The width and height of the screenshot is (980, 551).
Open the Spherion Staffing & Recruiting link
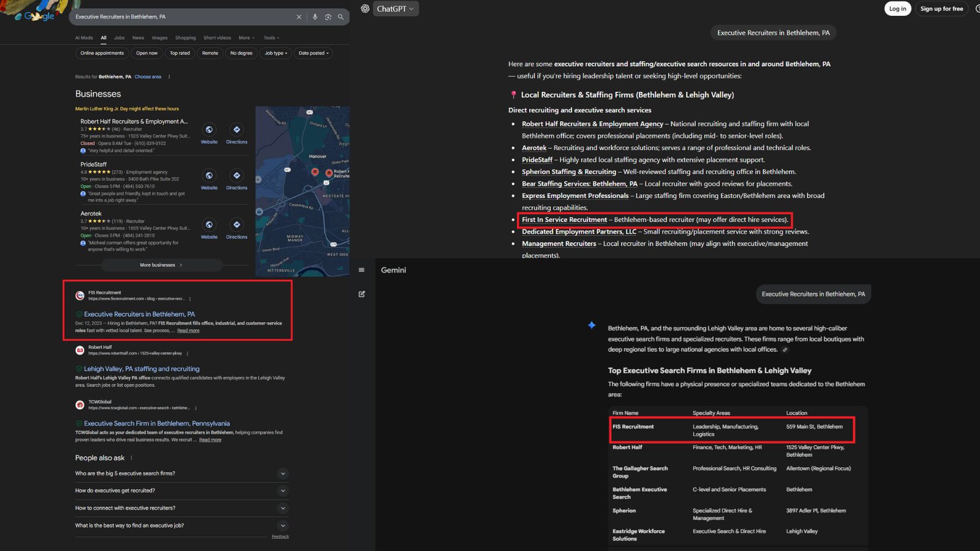click(x=569, y=172)
